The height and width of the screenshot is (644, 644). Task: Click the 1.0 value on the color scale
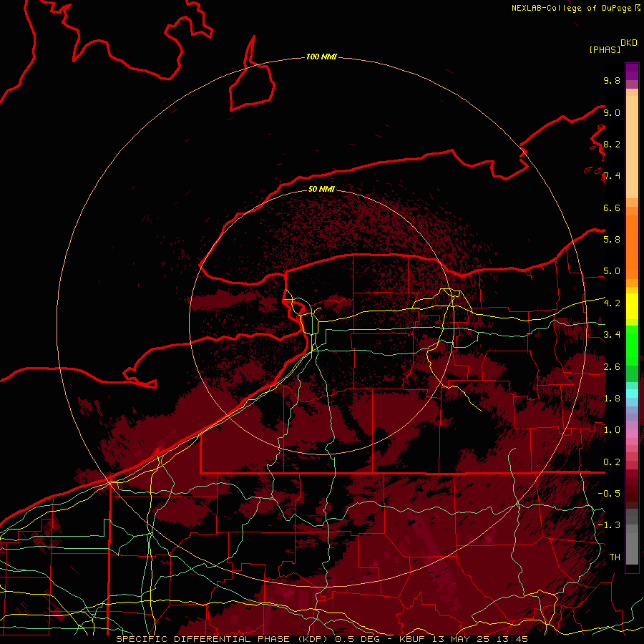pos(612,430)
